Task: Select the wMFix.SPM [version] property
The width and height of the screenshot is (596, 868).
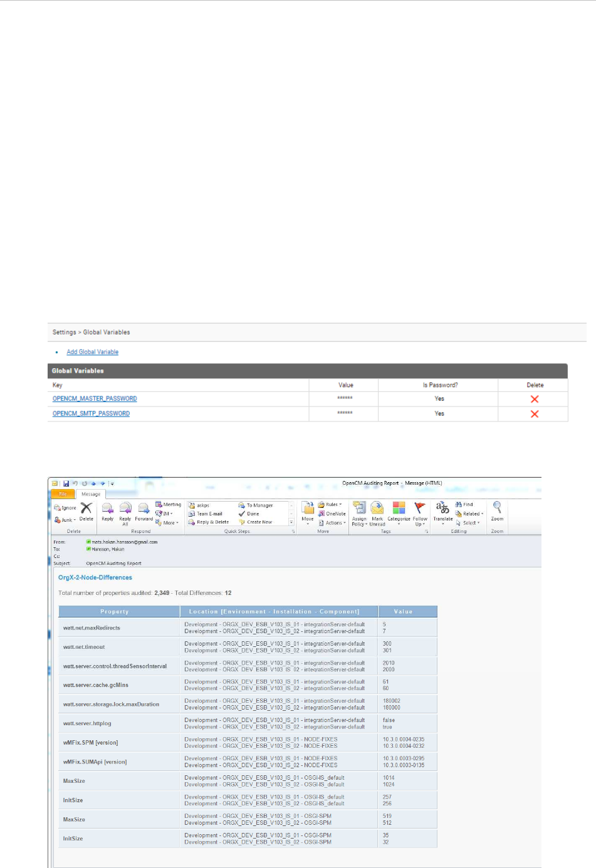Action: [x=90, y=743]
